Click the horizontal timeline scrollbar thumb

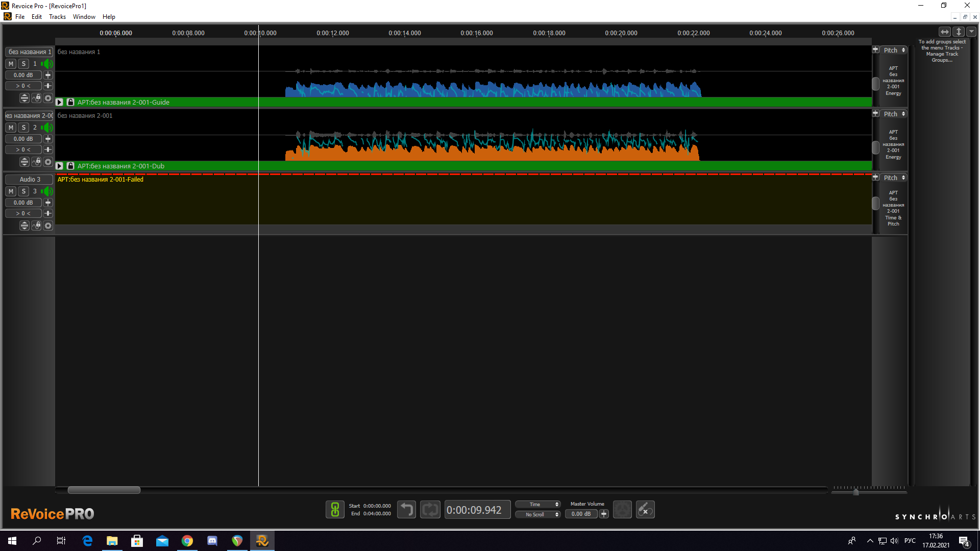coord(104,490)
